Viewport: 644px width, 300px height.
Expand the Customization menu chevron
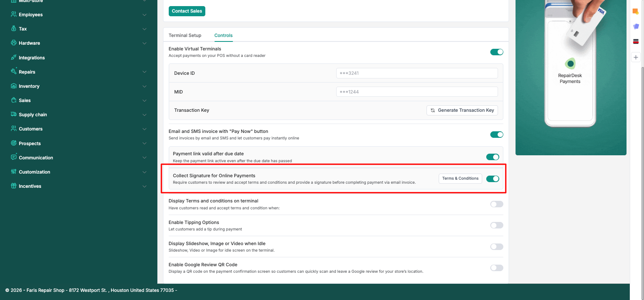pos(144,172)
